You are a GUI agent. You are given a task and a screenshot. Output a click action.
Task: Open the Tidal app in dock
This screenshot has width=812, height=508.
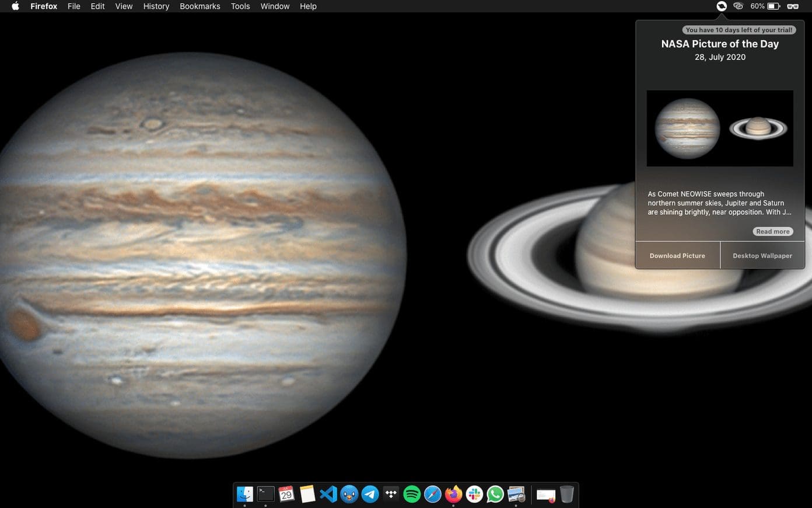[391, 494]
